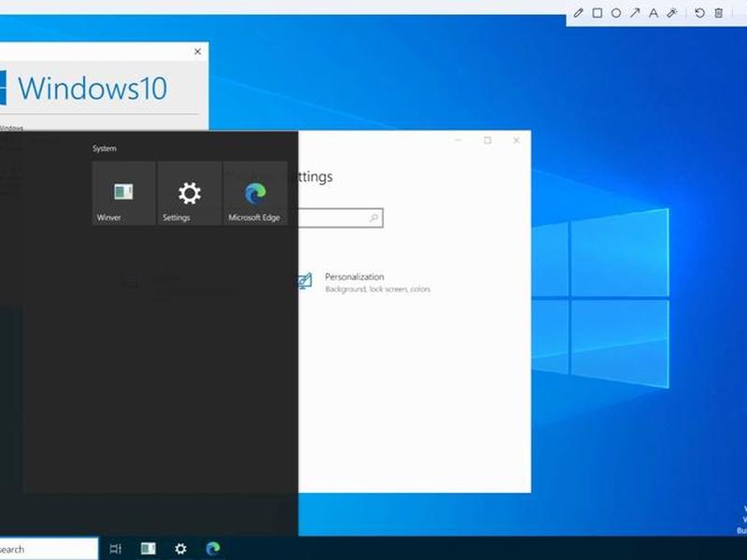This screenshot has height=560, width=747.
Task: Switch to Settings gear on the taskbar
Action: (180, 549)
